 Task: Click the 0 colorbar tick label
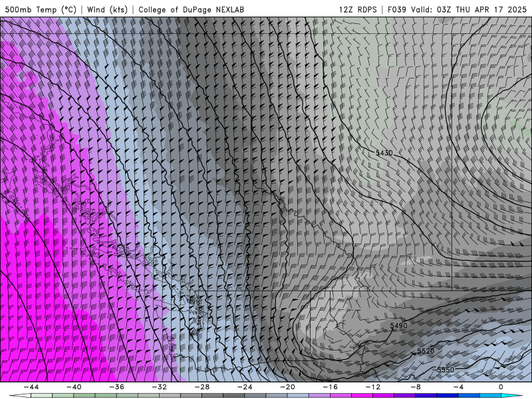(501, 387)
